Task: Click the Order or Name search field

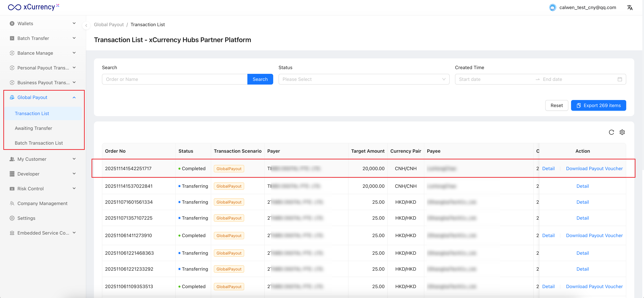Action: point(174,79)
